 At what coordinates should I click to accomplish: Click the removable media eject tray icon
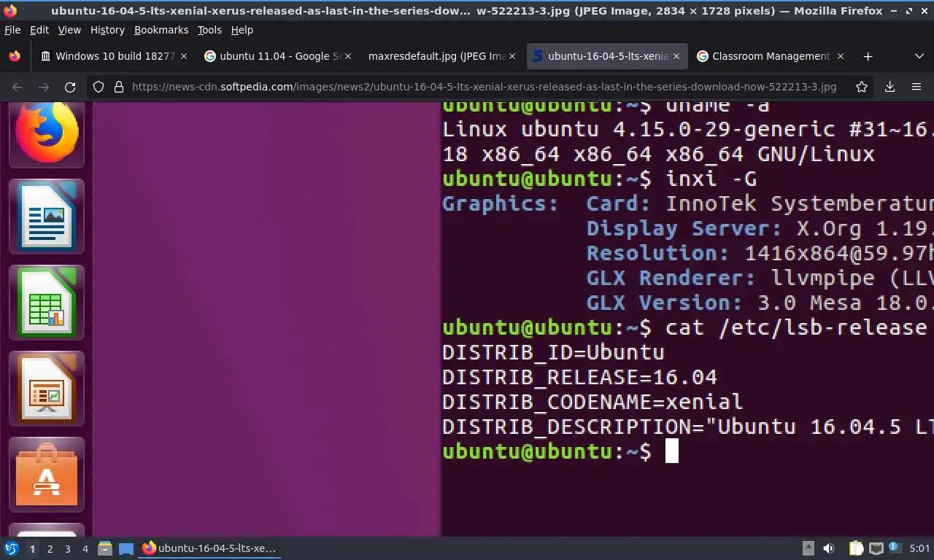808,548
